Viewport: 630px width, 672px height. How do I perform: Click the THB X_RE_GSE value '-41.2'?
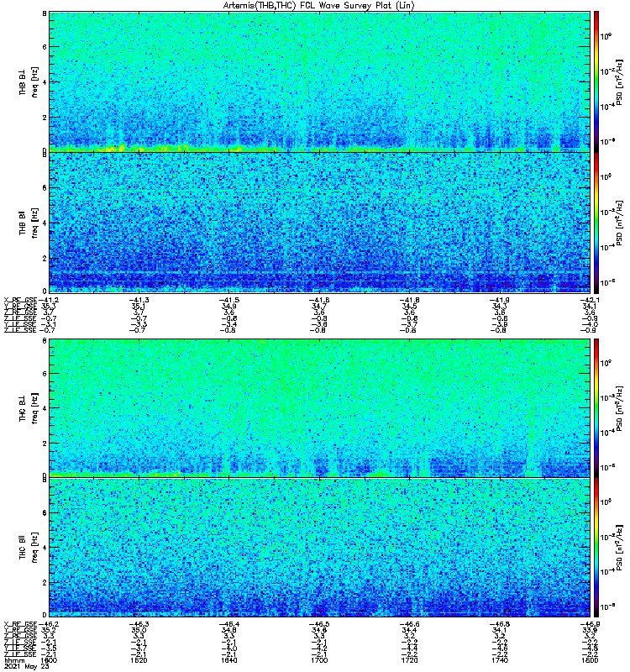pyautogui.click(x=49, y=300)
